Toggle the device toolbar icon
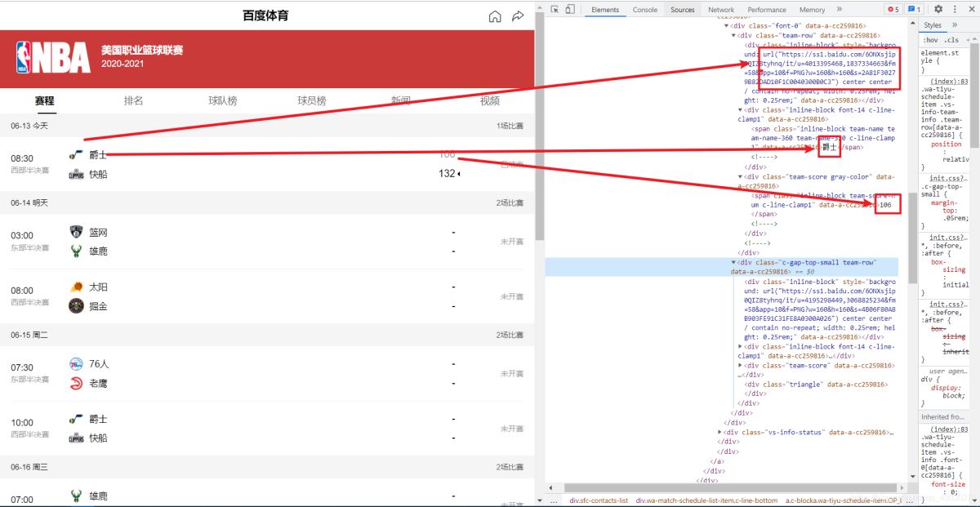The height and width of the screenshot is (507, 980). pos(571,9)
